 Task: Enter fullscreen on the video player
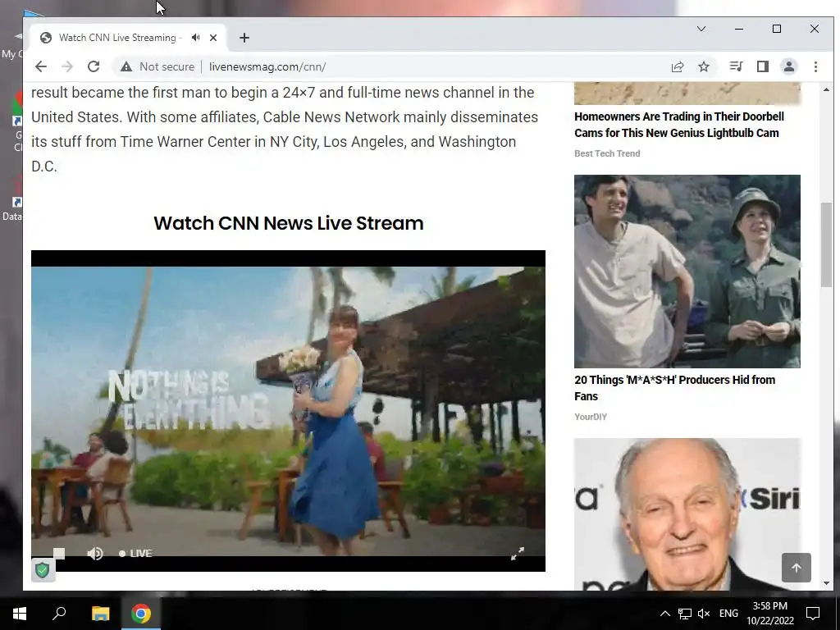[517, 554]
